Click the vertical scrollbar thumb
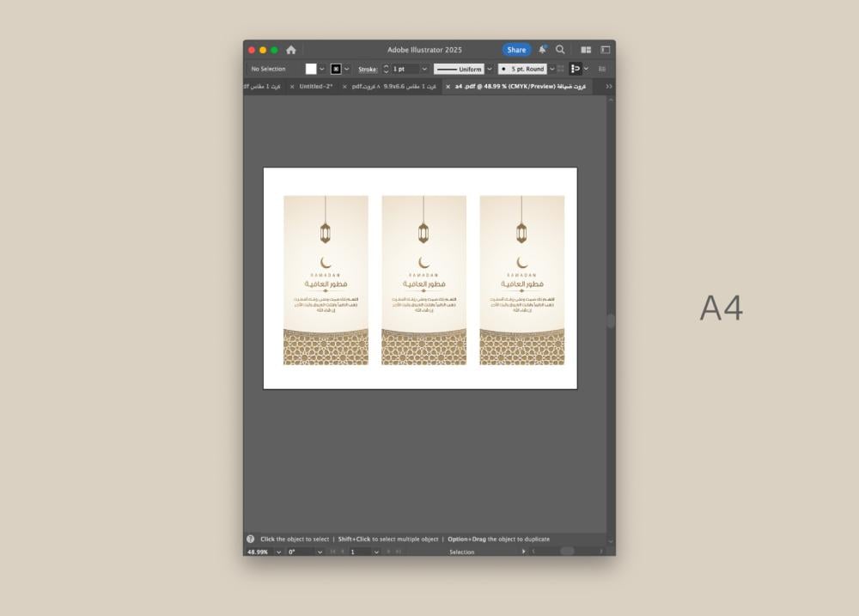This screenshot has width=859, height=616. coord(611,320)
